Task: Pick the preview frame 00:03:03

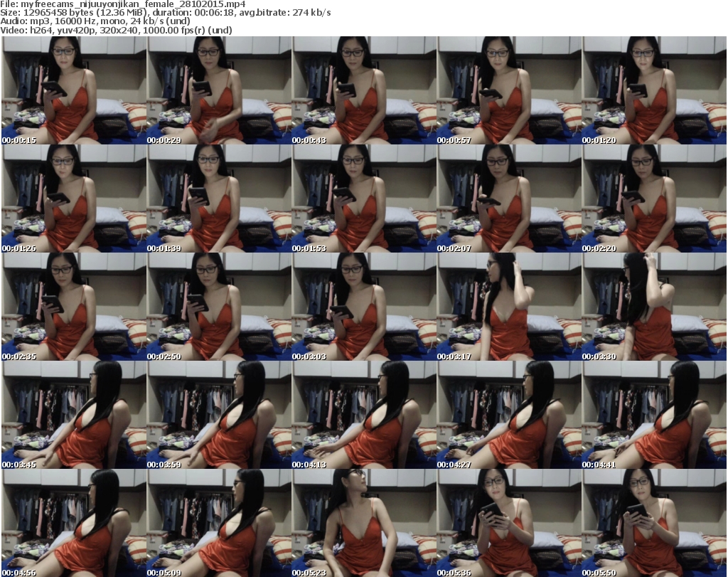Action: coord(364,307)
